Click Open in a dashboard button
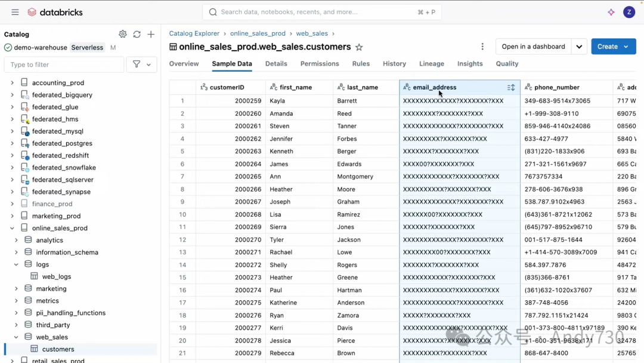The image size is (644, 363). click(534, 47)
